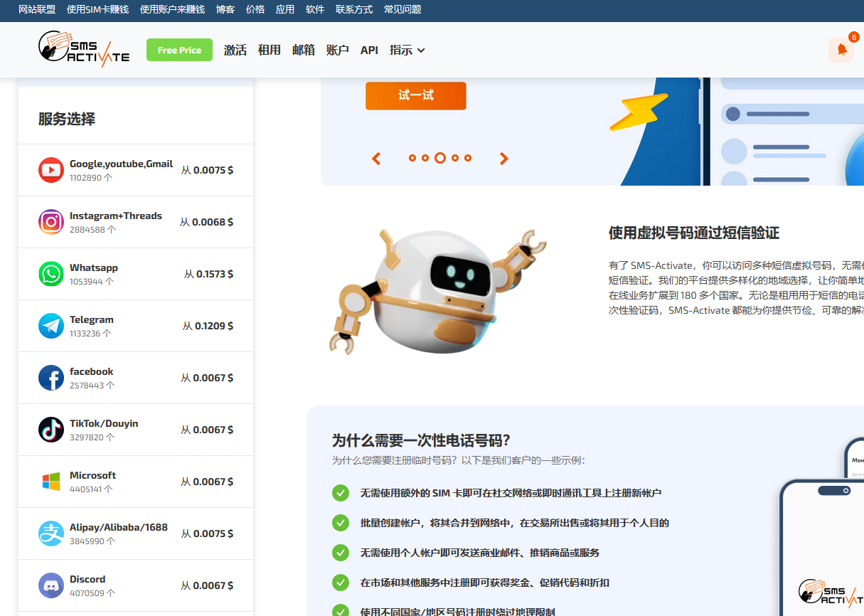The width and height of the screenshot is (864, 616).
Task: Click the SMS-Activate logo in header
Action: tap(84, 50)
